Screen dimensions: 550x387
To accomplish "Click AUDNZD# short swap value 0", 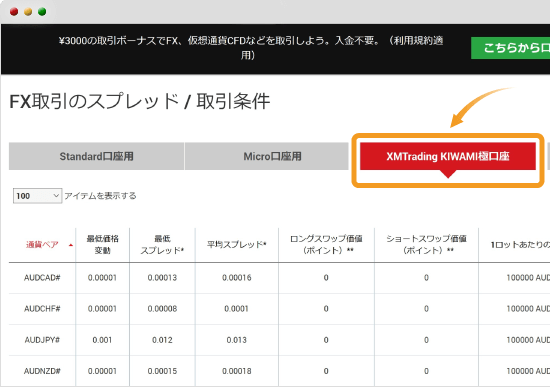I will [x=426, y=371].
